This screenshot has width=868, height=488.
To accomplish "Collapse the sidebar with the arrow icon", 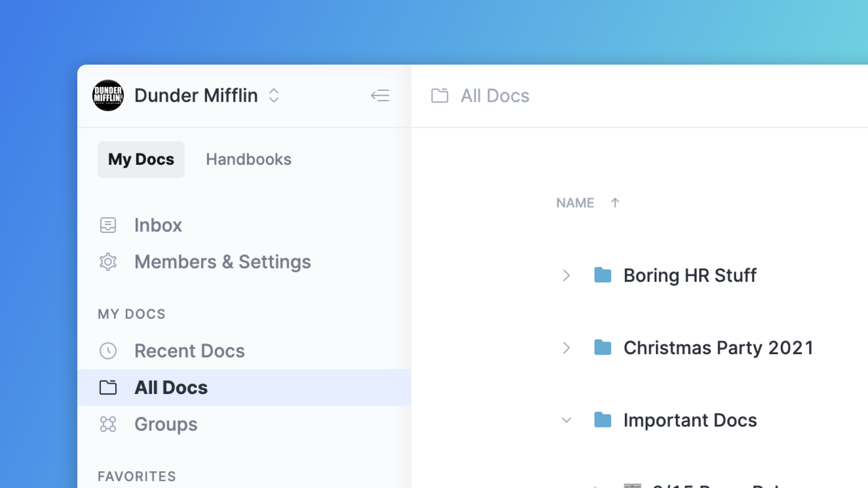I will [380, 95].
